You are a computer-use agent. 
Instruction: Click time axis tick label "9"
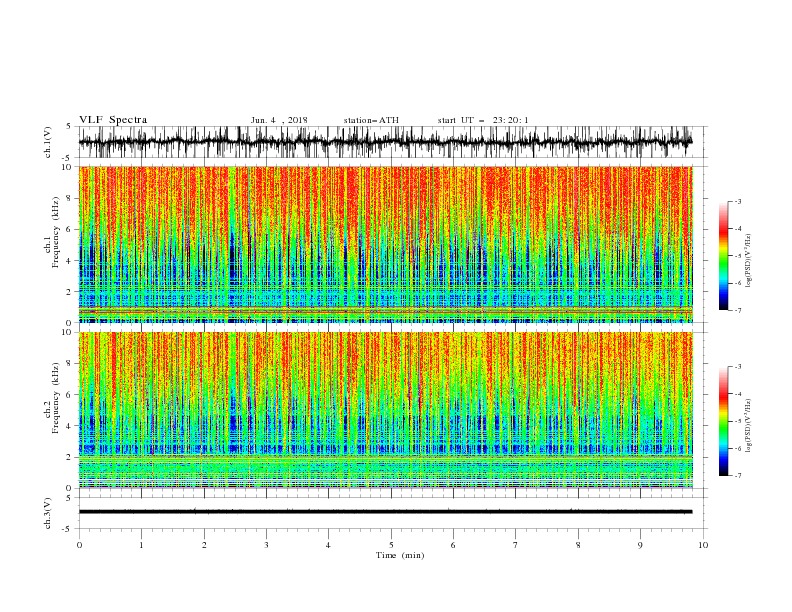pos(640,545)
